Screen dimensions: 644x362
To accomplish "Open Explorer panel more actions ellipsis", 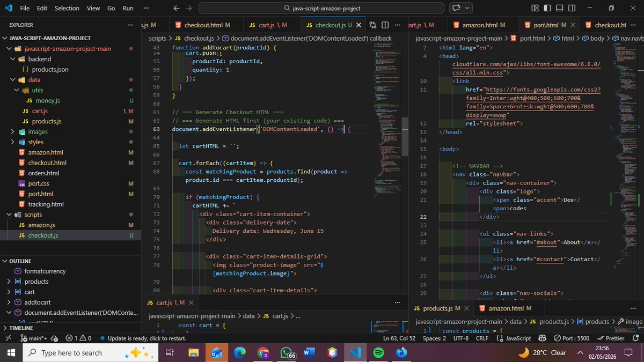I will (130, 25).
